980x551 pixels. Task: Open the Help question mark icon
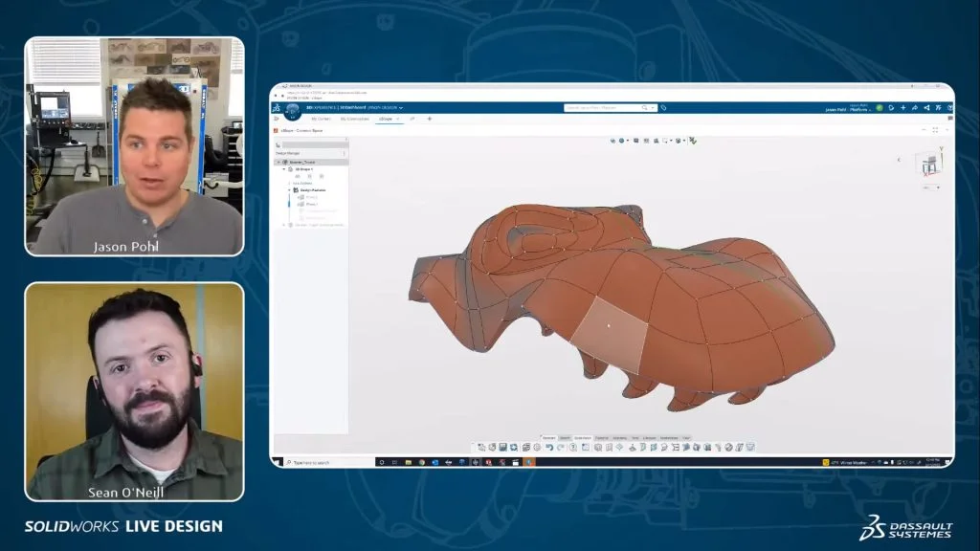573,448
